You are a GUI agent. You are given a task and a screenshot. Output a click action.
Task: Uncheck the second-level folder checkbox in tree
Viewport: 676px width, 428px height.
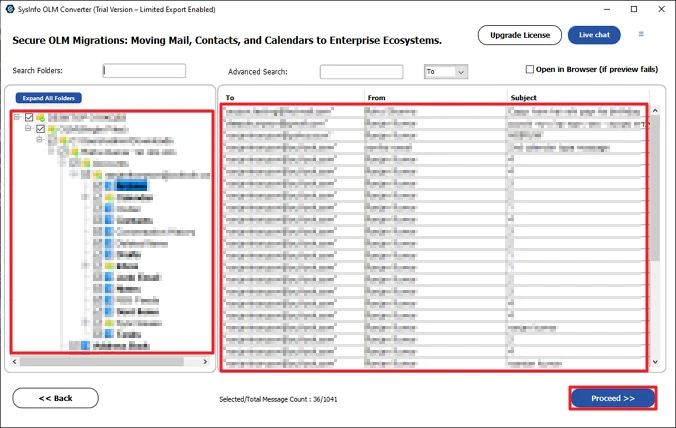(41, 128)
